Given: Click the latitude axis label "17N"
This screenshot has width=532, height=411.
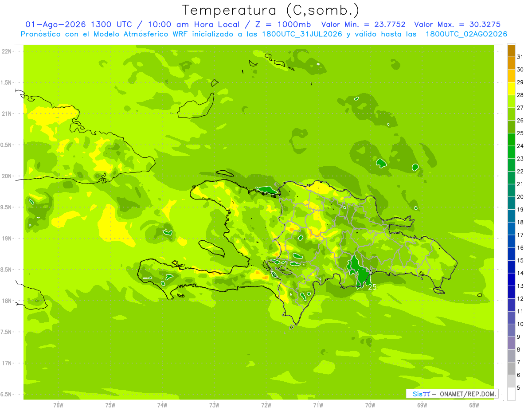Looking at the screenshot, I should 8,363.
